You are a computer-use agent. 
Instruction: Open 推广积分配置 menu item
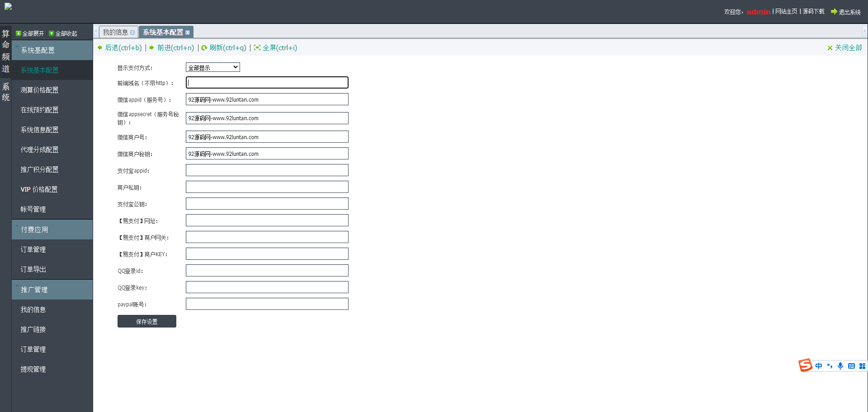(x=52, y=169)
